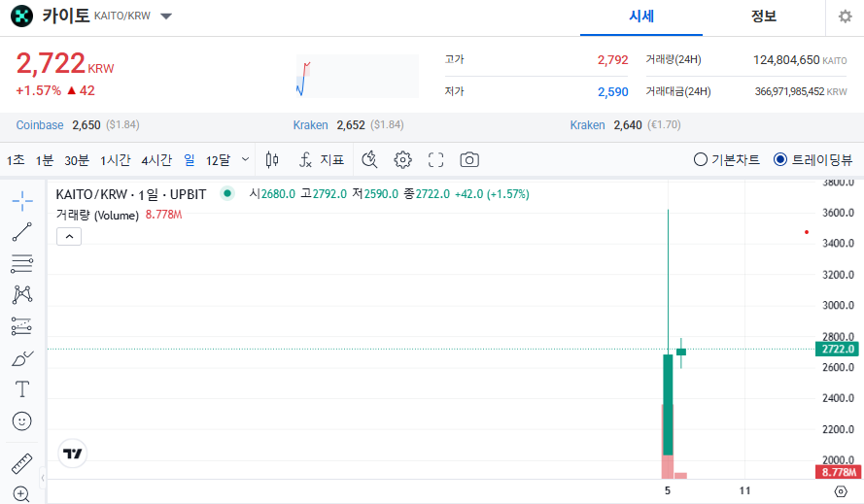Click the Kaito coin logo icon
Image resolution: width=864 pixels, height=504 pixels.
coord(21,16)
